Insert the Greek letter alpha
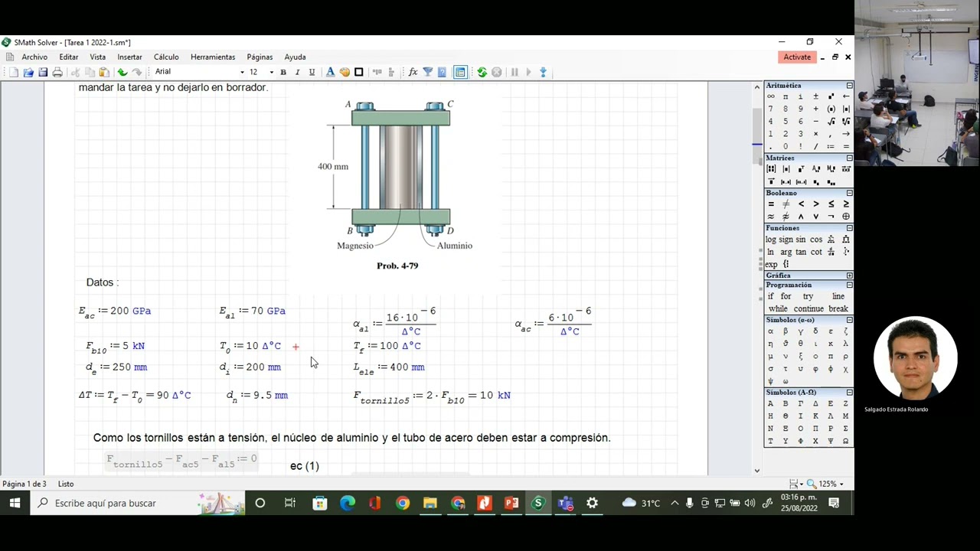Viewport: 980px width, 551px height. [x=770, y=331]
